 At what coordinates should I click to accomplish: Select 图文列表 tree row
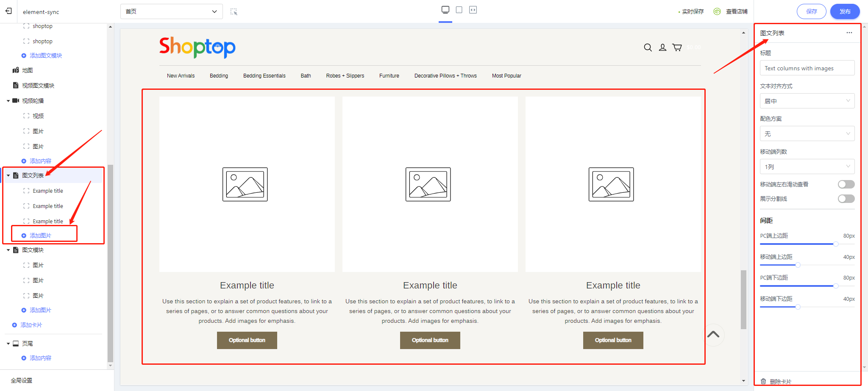click(x=53, y=175)
